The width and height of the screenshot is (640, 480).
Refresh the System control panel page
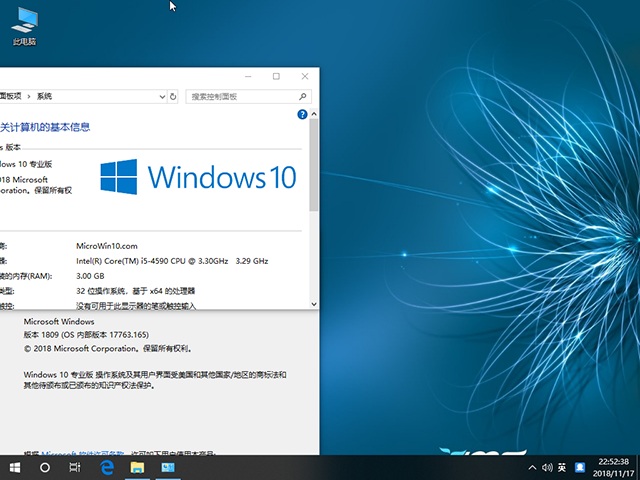tap(173, 97)
